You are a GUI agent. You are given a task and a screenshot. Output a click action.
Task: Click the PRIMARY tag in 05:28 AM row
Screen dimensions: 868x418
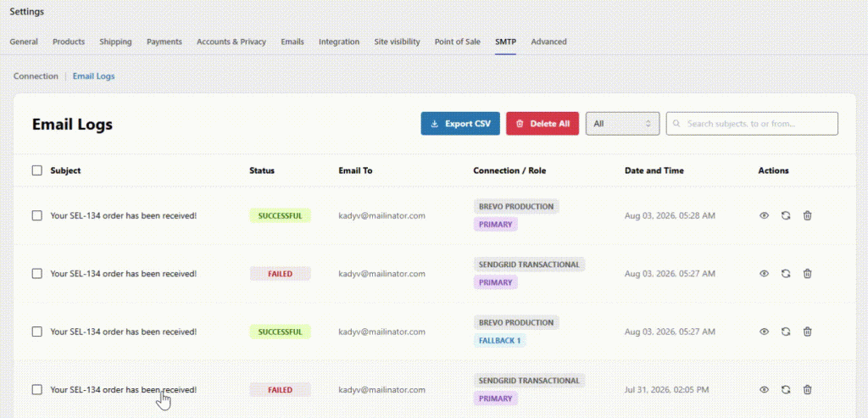pos(495,224)
